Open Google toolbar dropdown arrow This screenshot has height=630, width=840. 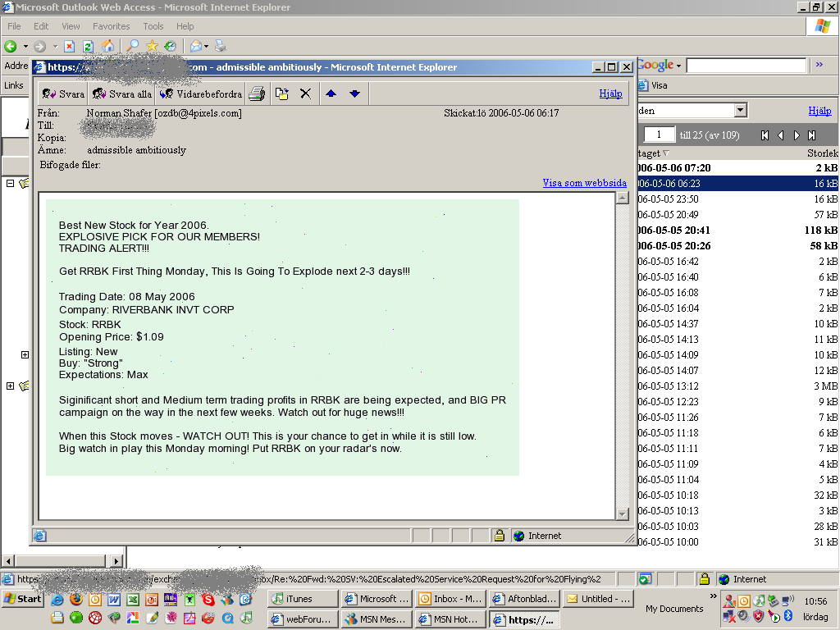678,66
